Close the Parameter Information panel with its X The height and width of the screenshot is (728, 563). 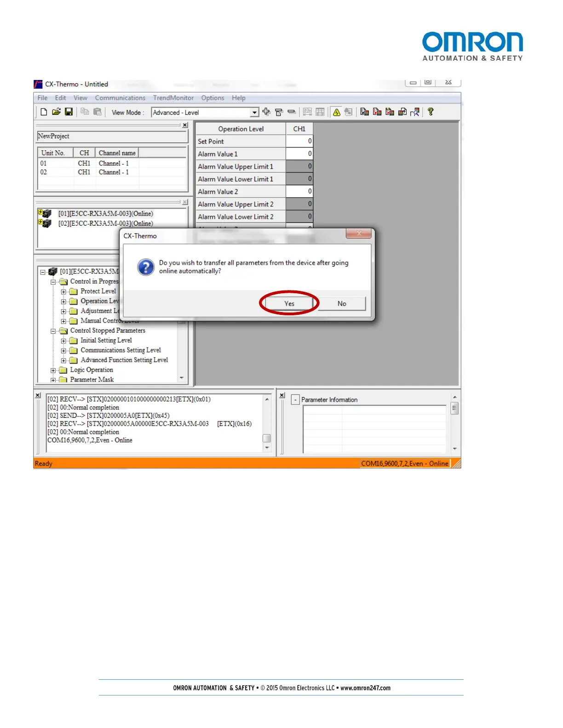coord(282,395)
